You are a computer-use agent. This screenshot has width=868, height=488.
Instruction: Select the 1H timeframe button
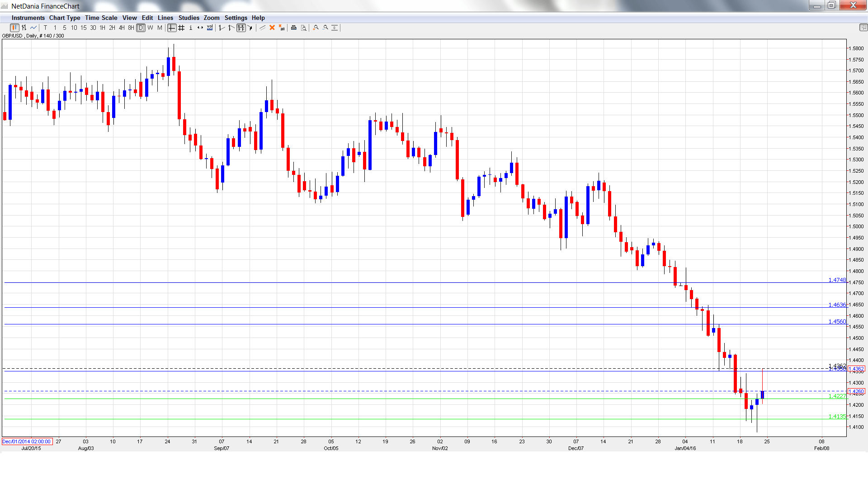[102, 28]
